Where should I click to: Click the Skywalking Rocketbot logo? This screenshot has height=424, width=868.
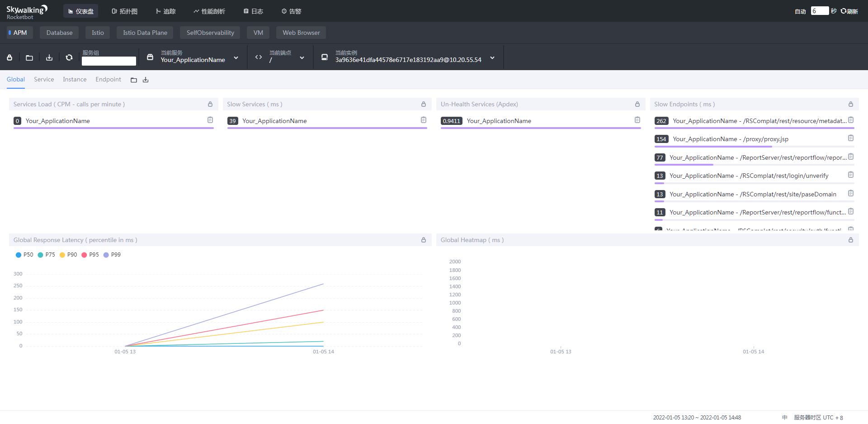[x=27, y=12]
